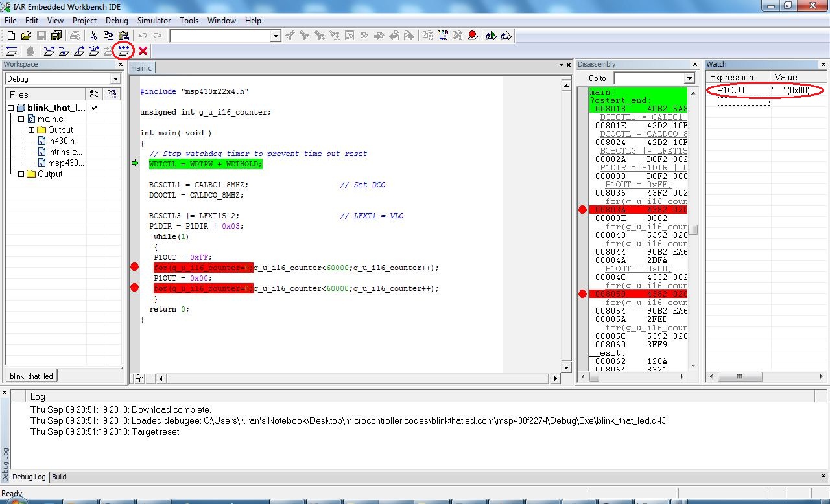Click the Step Out debug icon
The height and width of the screenshot is (504, 830).
click(x=79, y=51)
